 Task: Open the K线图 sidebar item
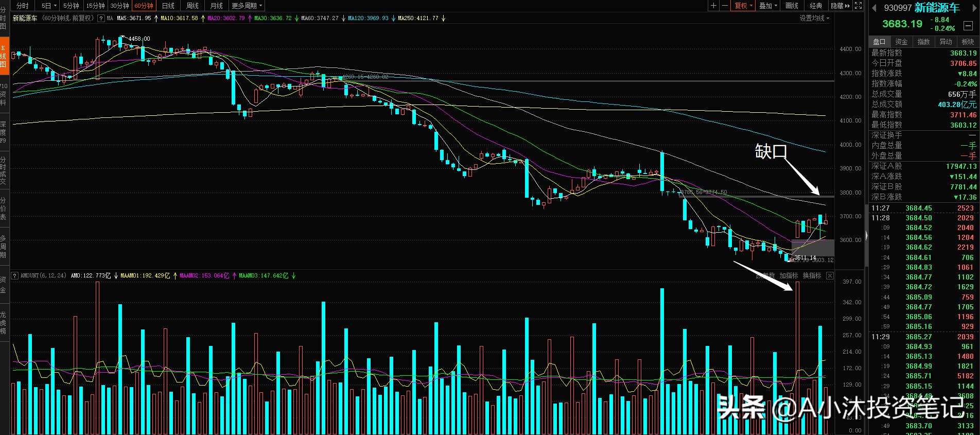pos(4,57)
